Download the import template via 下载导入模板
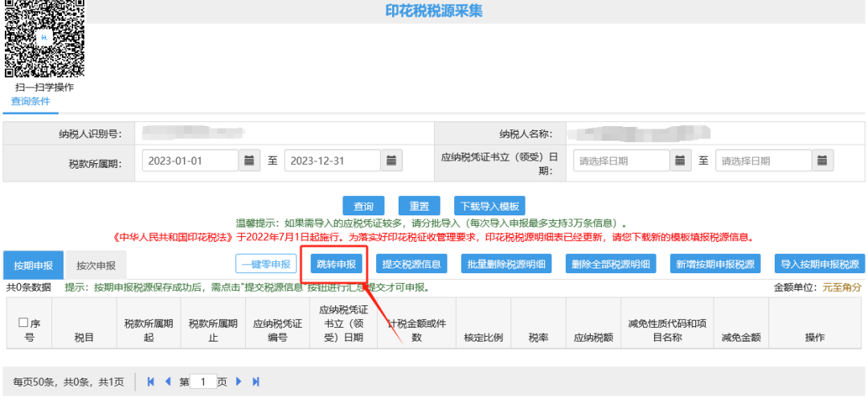 click(x=489, y=206)
